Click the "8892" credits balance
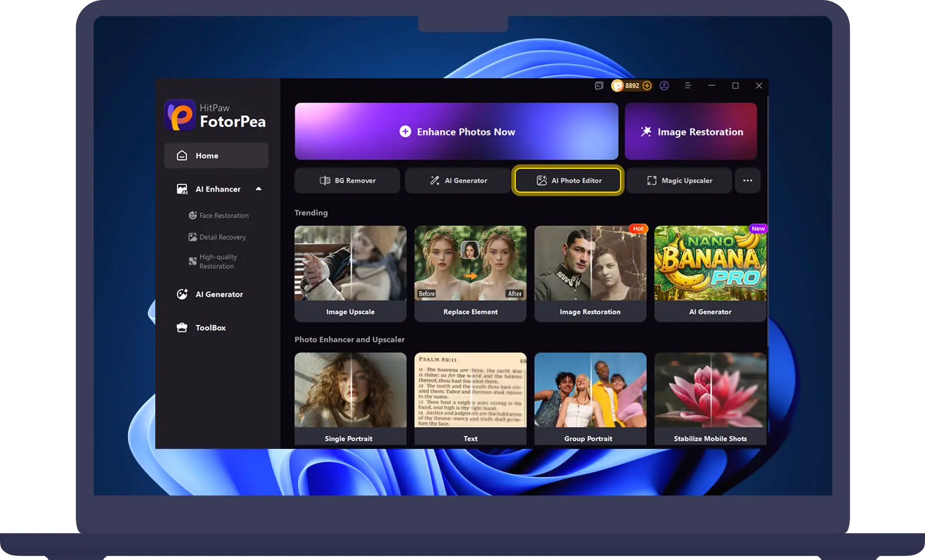This screenshot has height=560, width=925. point(632,86)
